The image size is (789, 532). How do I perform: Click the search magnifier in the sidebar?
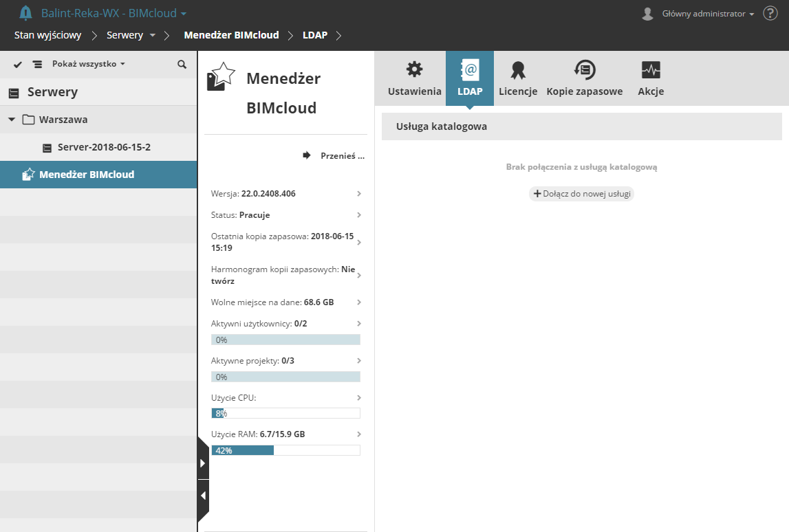pyautogui.click(x=181, y=64)
